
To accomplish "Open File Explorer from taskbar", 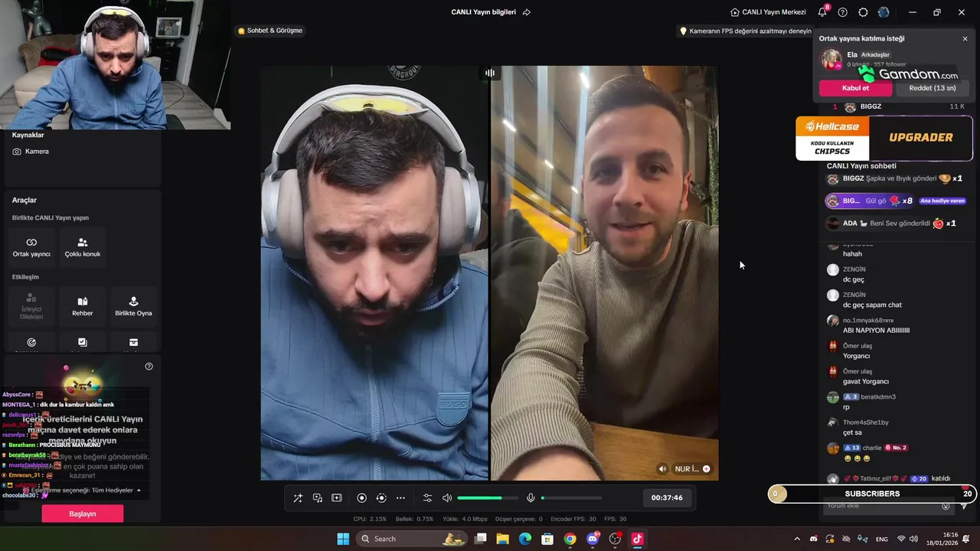I will pyautogui.click(x=503, y=539).
